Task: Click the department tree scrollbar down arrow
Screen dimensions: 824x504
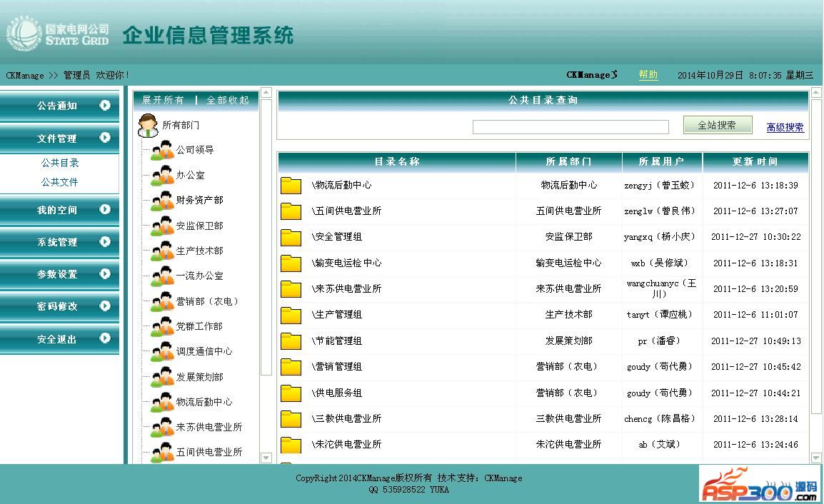Action: 266,458
